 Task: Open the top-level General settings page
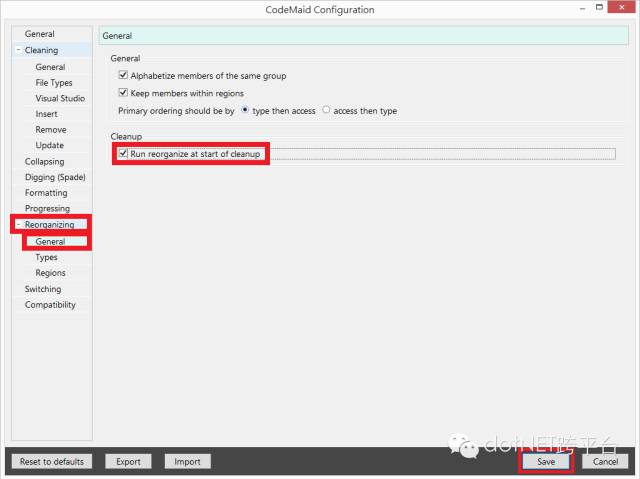(x=40, y=34)
